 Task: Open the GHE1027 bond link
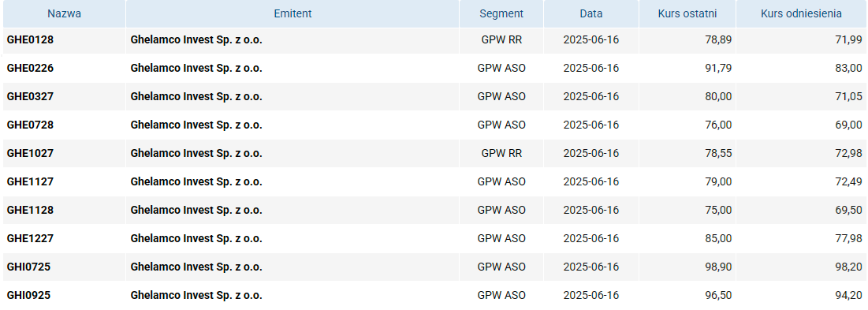click(x=30, y=153)
